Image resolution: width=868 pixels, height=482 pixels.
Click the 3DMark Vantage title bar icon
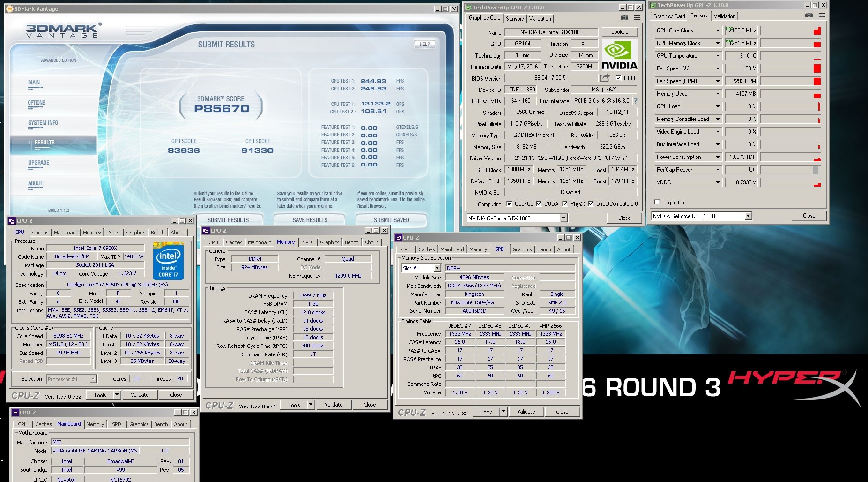pos(10,9)
